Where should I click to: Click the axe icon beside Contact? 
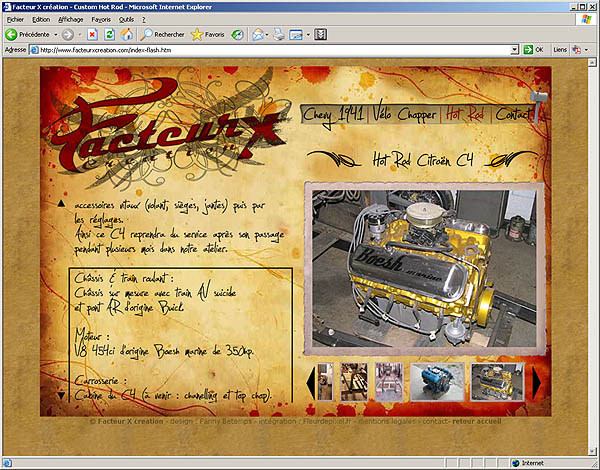point(540,106)
